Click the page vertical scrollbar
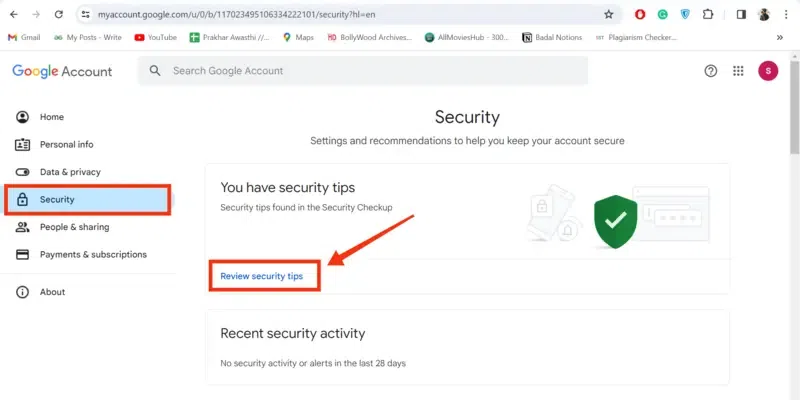The image size is (800, 400). coord(794,120)
